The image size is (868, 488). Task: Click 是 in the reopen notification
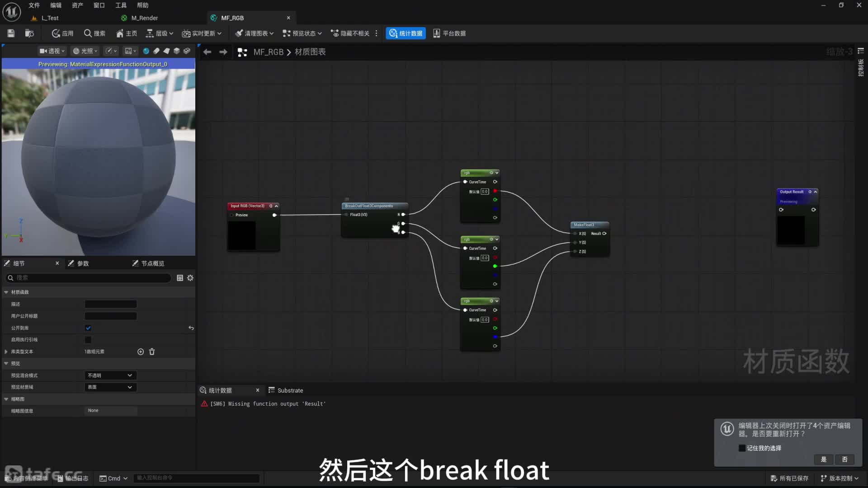[823, 460]
